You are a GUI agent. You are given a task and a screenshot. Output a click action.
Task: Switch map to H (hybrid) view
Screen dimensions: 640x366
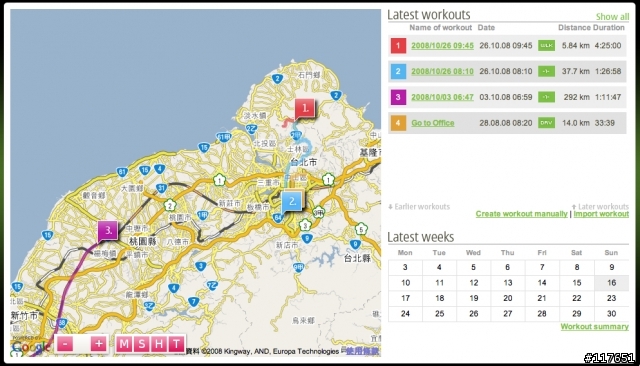pyautogui.click(x=159, y=344)
